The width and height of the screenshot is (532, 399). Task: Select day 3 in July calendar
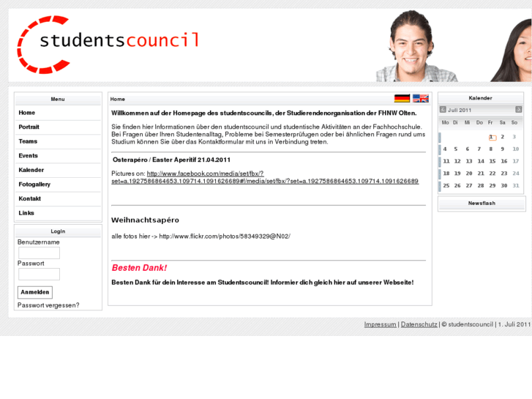click(514, 137)
